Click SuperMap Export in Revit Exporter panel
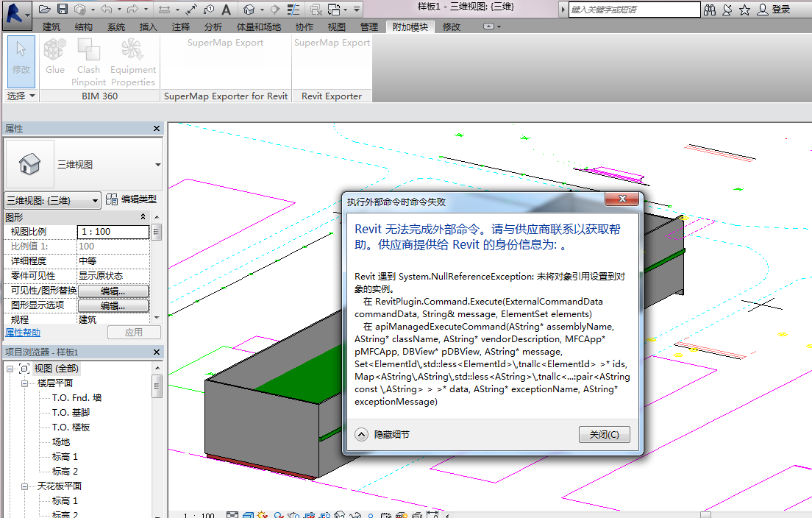The image size is (812, 518). (332, 43)
